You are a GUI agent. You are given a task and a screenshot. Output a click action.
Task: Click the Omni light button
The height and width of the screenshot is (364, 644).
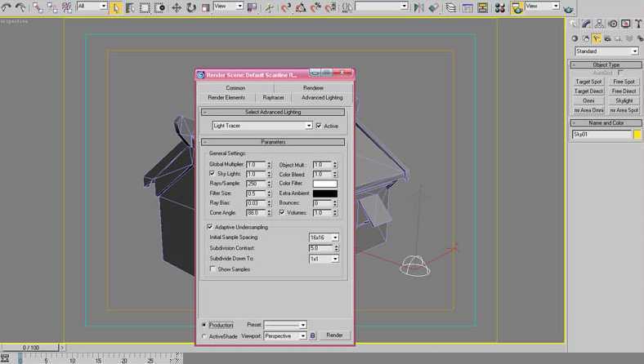tap(588, 100)
